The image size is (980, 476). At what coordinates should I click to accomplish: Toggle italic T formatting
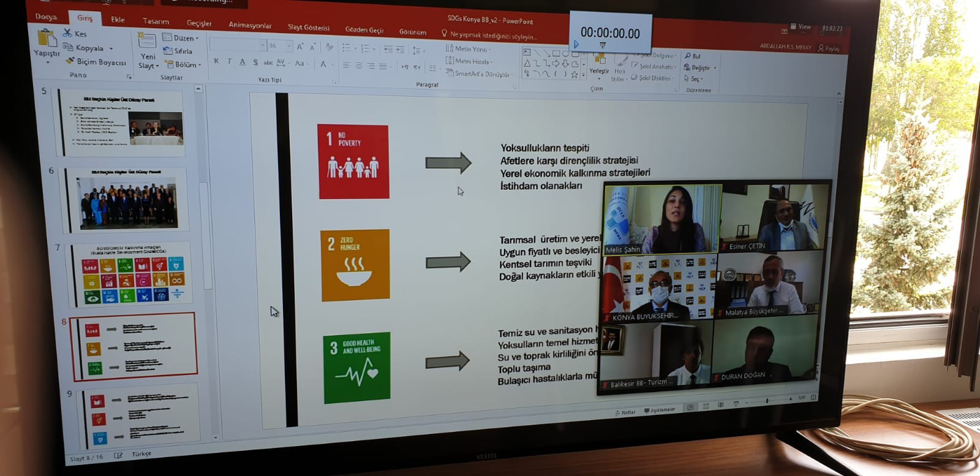230,61
